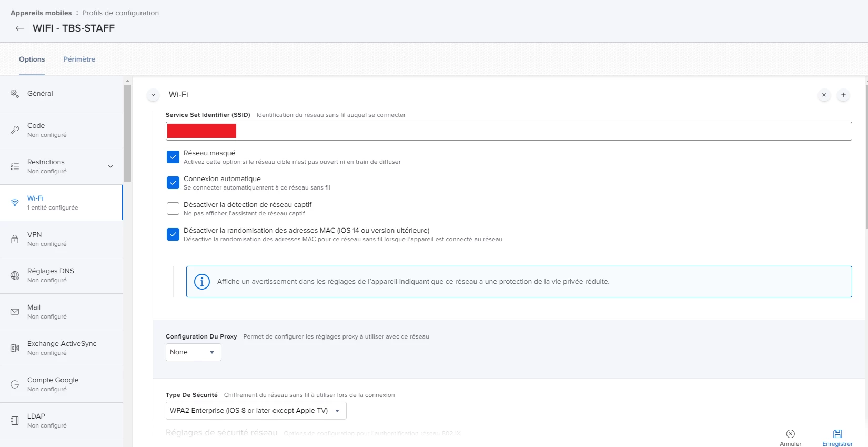Viewport: 868px width, 447px height.
Task: Collapse the Wi-Fi section chevron
Action: (x=153, y=95)
